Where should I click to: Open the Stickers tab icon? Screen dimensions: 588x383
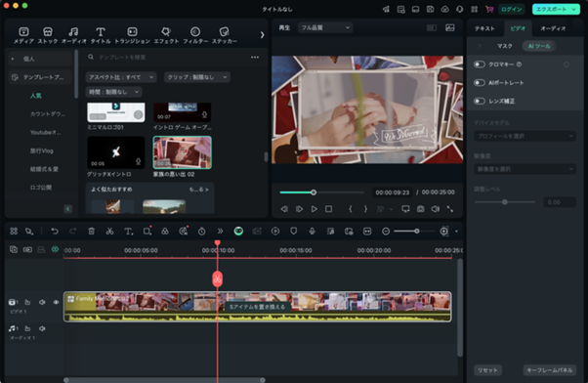(224, 32)
